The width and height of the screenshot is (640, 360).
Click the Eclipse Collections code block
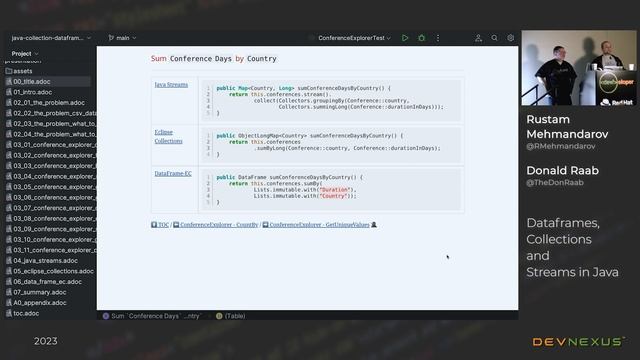click(x=331, y=145)
